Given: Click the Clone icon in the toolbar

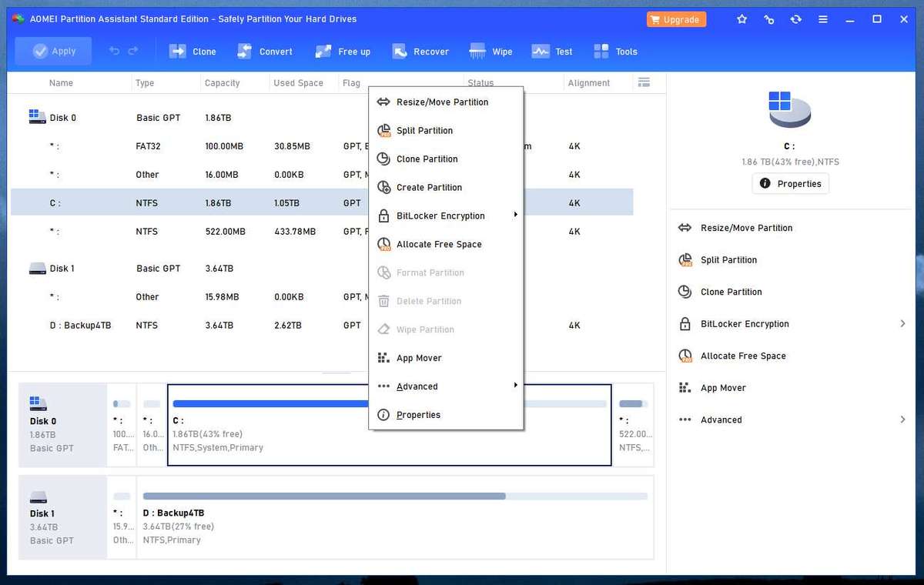Looking at the screenshot, I should [178, 52].
